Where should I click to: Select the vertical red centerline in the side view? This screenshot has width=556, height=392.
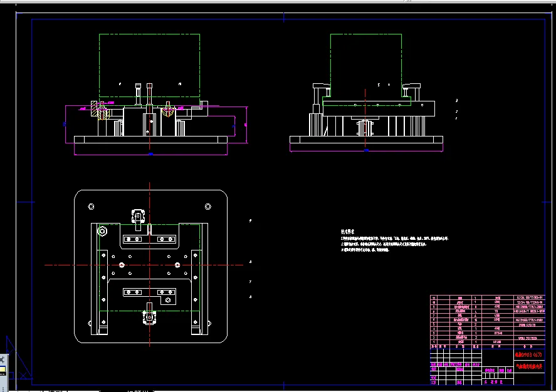[x=365, y=118]
